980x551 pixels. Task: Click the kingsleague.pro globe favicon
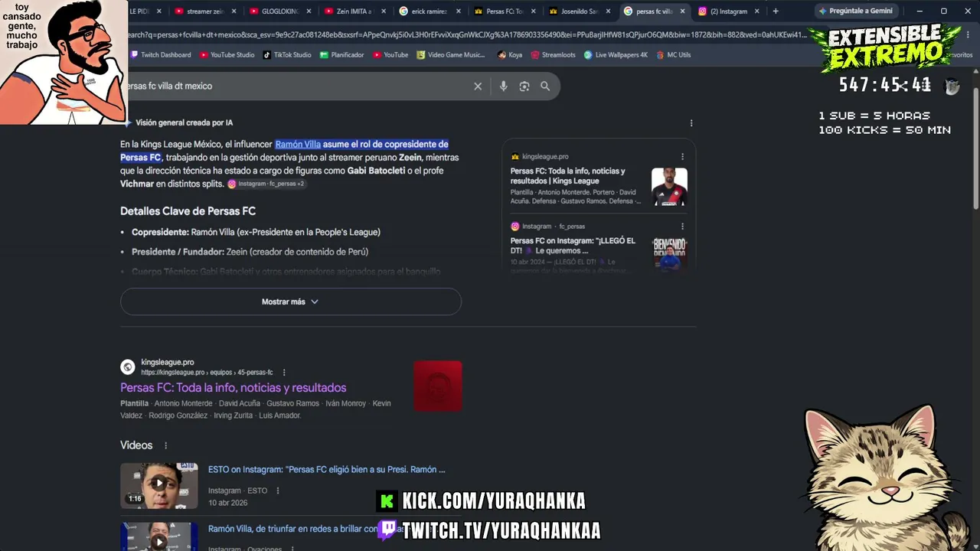[128, 367]
